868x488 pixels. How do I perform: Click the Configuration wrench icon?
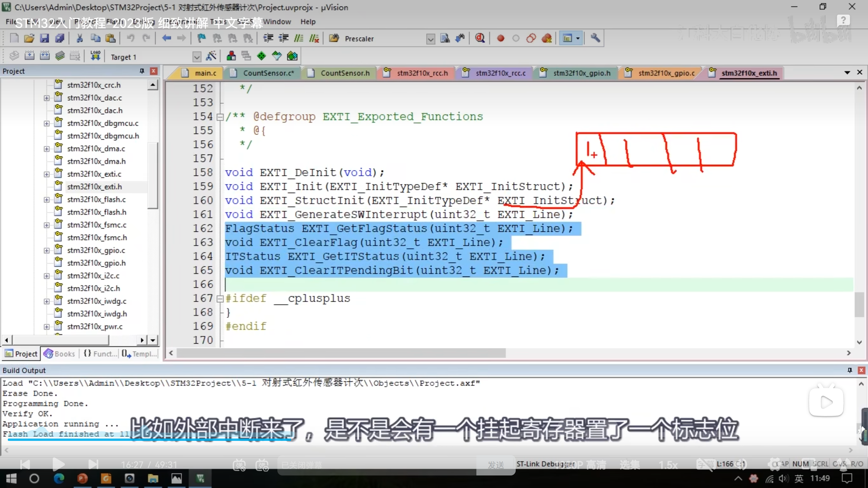click(595, 38)
